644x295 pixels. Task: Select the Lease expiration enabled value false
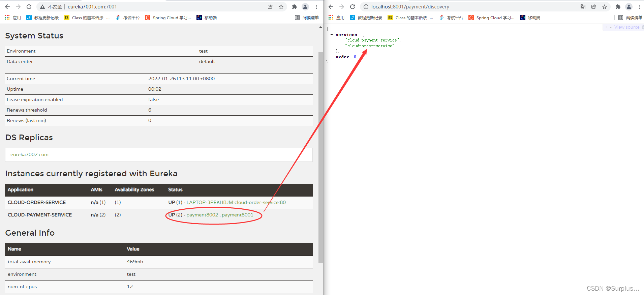tap(153, 99)
